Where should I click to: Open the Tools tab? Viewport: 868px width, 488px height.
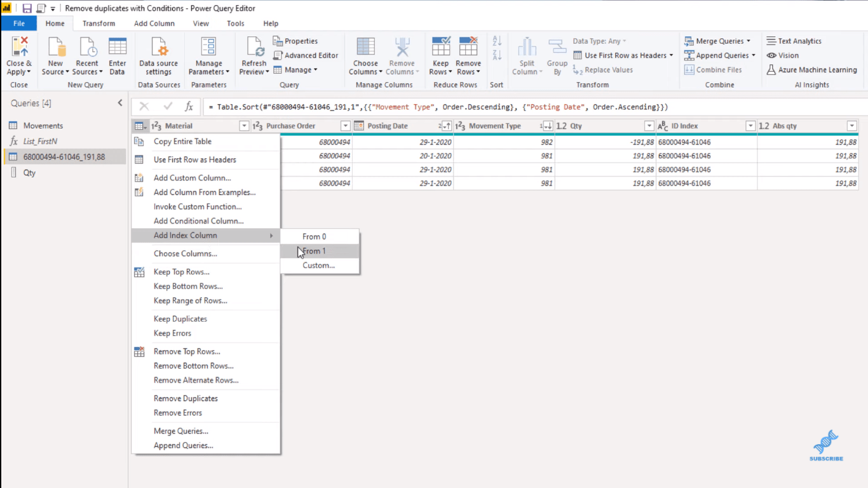236,24
